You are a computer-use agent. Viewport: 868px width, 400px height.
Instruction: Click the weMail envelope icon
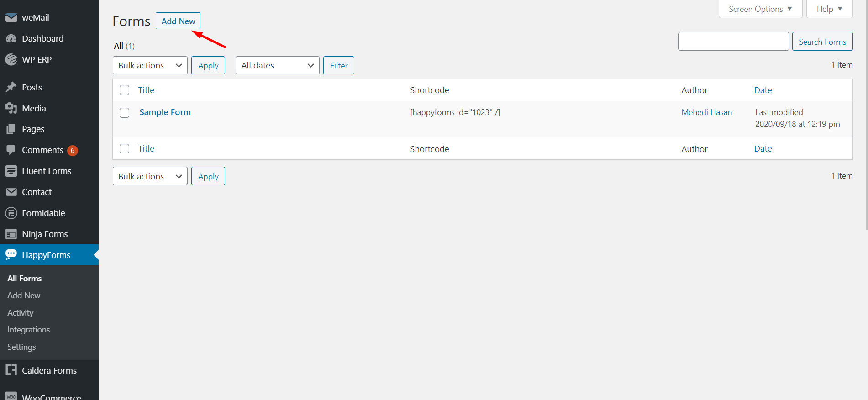pos(11,18)
